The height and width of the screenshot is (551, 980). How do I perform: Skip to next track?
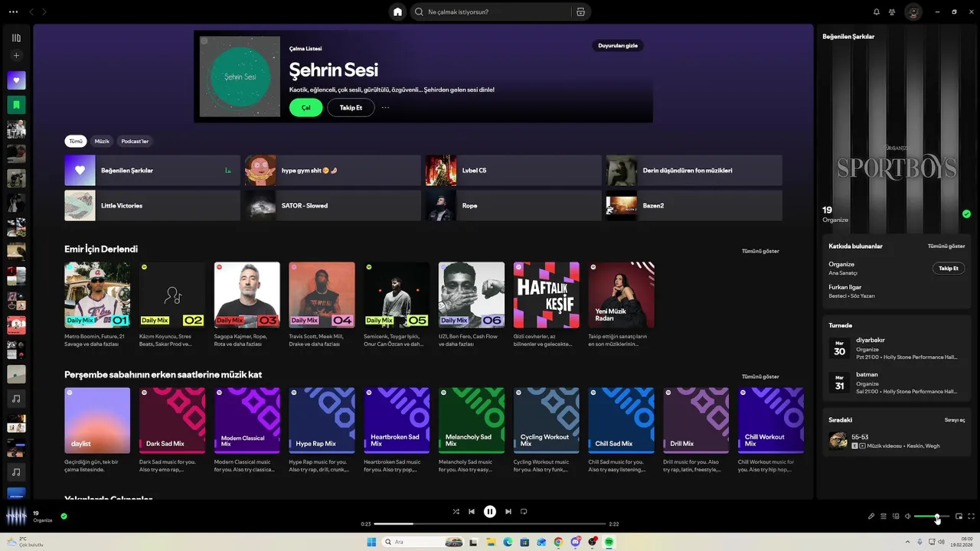(508, 511)
